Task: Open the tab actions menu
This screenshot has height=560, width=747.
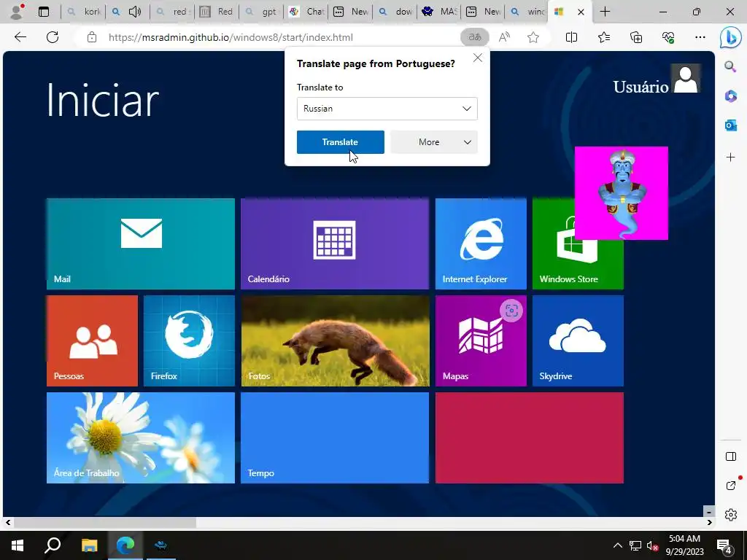Action: 44,12
